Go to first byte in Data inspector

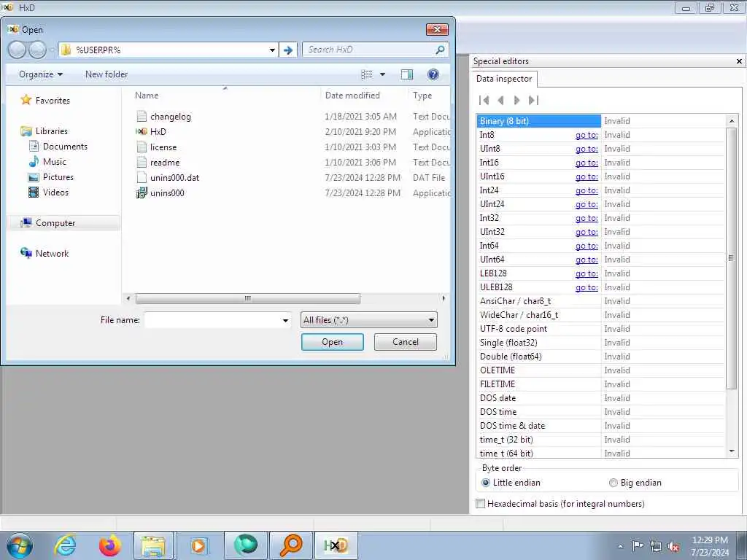pos(484,100)
